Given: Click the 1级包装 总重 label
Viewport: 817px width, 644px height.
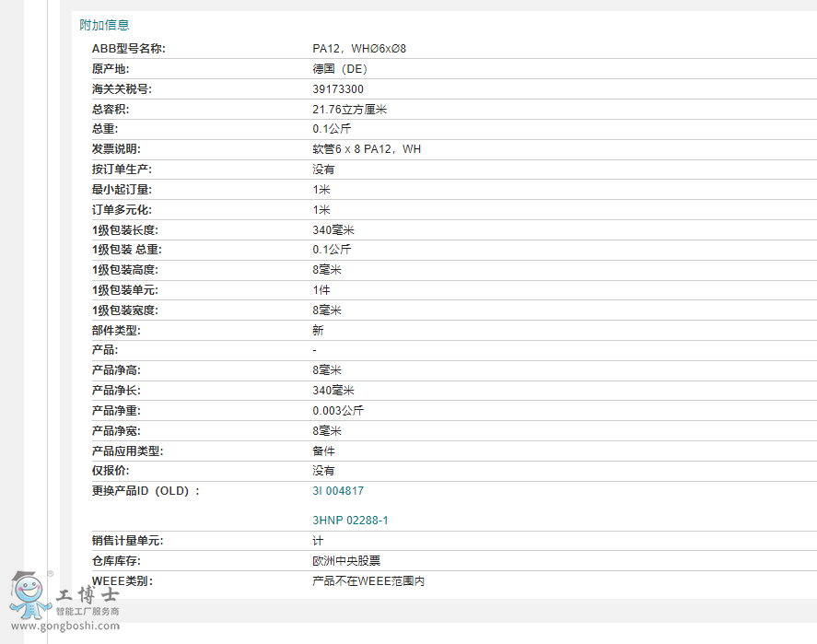Looking at the screenshot, I should (126, 250).
